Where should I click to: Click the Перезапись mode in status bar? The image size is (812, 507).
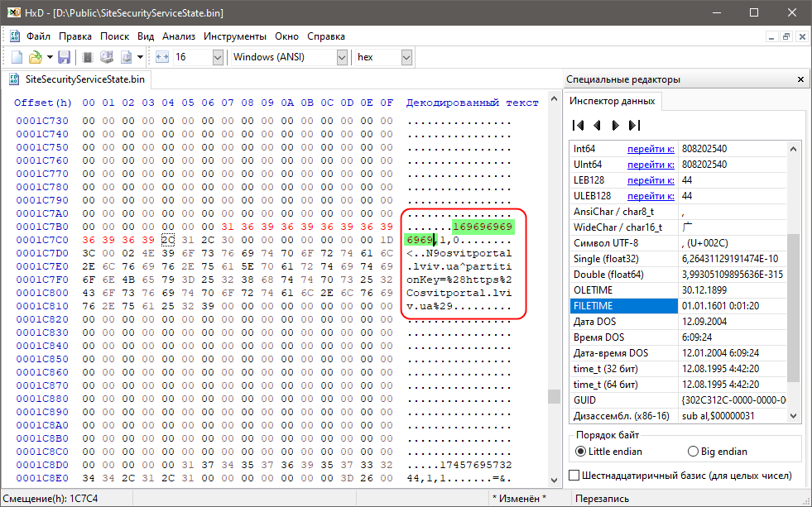coord(602,499)
